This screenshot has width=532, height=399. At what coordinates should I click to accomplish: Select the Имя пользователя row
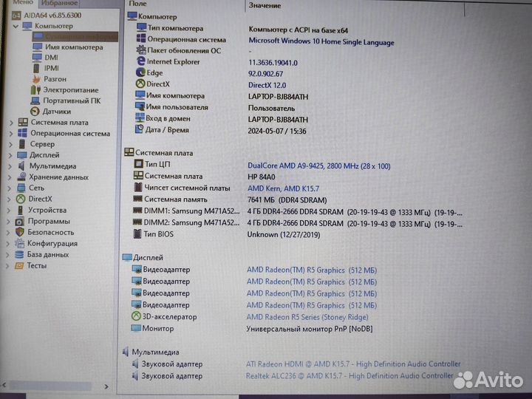(215, 108)
